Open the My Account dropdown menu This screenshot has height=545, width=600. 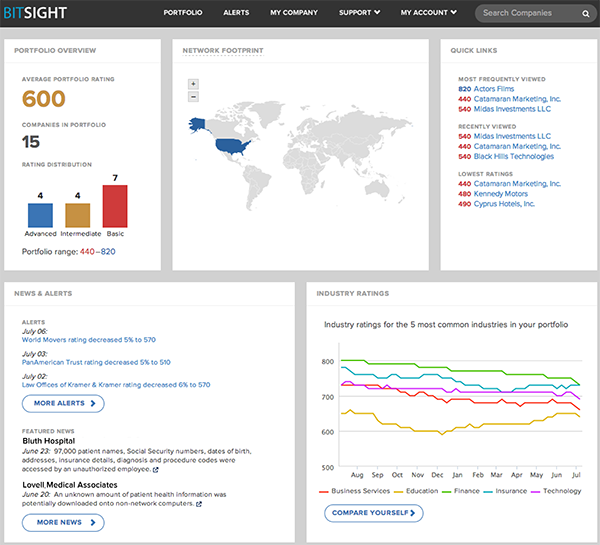coord(429,13)
